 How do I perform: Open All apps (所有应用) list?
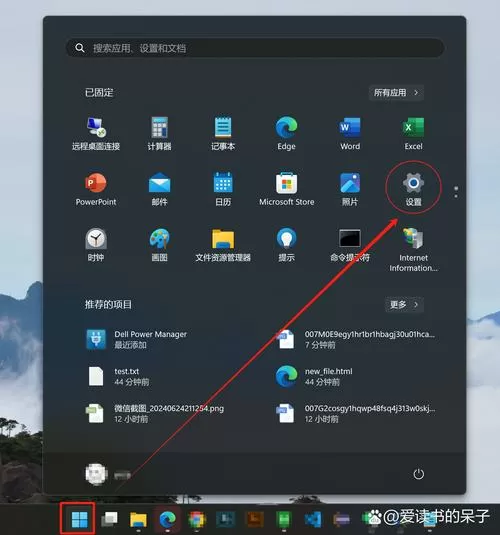(396, 92)
